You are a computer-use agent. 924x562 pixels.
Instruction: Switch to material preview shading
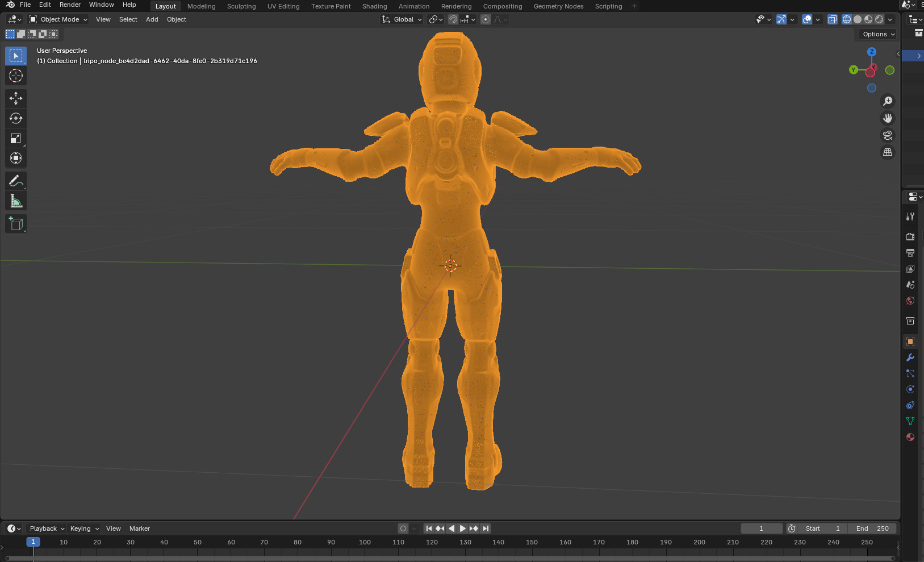(868, 19)
